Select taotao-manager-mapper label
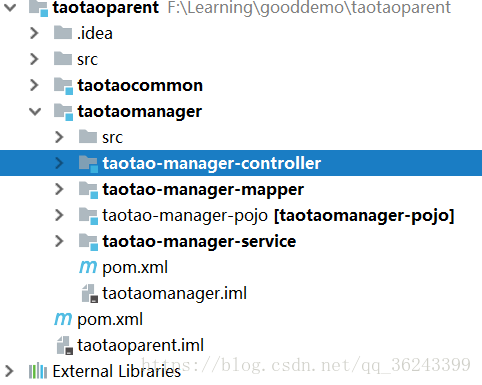The width and height of the screenshot is (482, 385). pyautogui.click(x=203, y=190)
